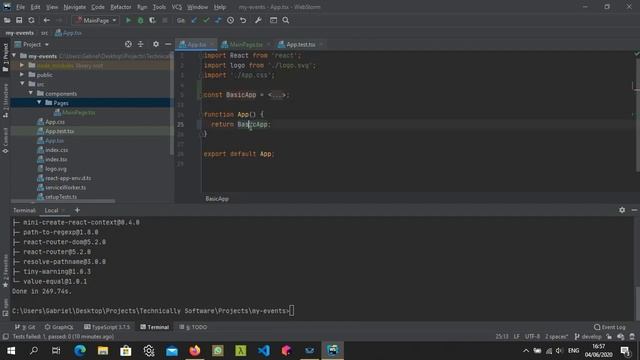Click the Git push arrow icon

218,20
